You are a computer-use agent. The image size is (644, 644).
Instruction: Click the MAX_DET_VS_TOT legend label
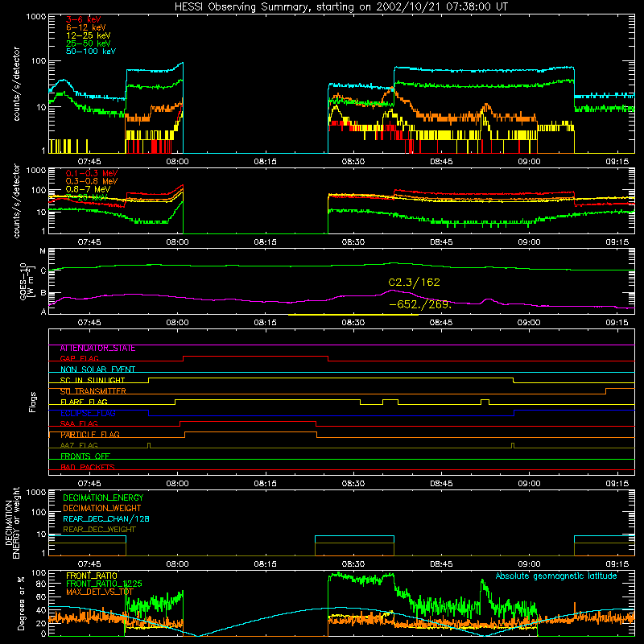pos(100,592)
